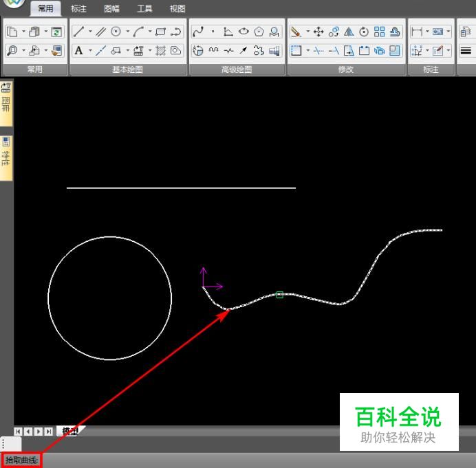The width and height of the screenshot is (476, 468).
Task: Click the line weight icon with three bars
Action: 466,50
